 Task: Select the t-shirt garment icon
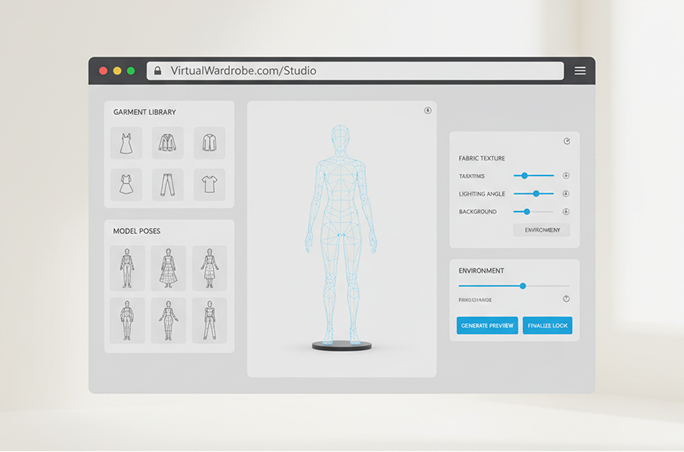point(209,184)
